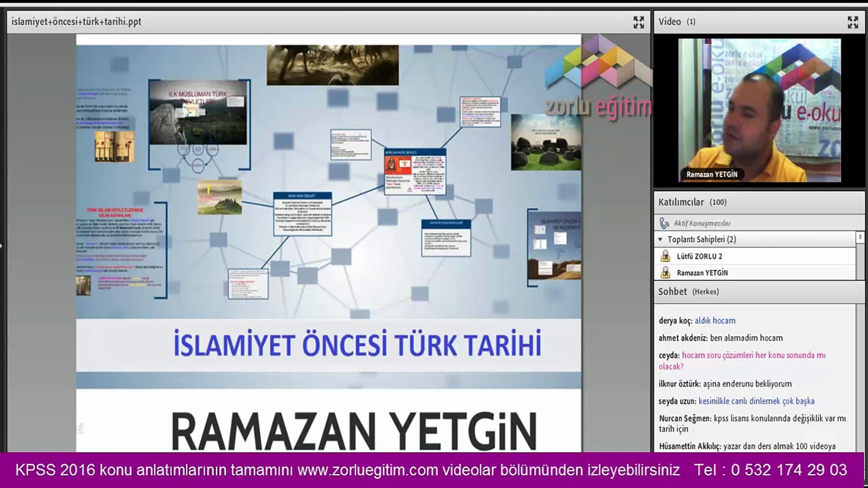Collapse the Toplantı Sahipleri group
The height and width of the screenshot is (488, 868).
click(660, 239)
